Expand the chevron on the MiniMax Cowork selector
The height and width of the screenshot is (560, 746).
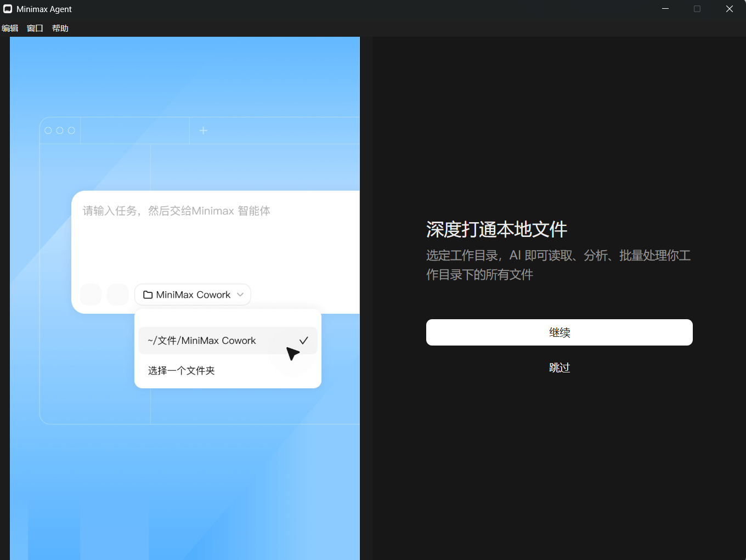point(240,295)
